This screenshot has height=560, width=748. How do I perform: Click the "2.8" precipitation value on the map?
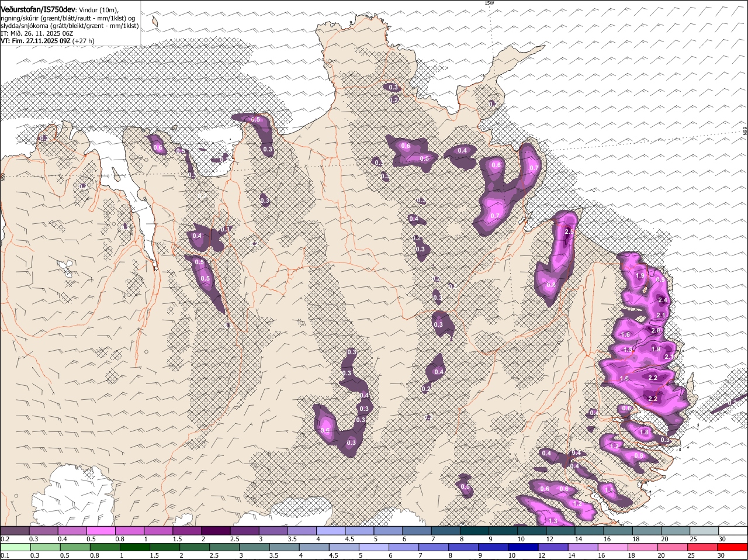point(655,331)
